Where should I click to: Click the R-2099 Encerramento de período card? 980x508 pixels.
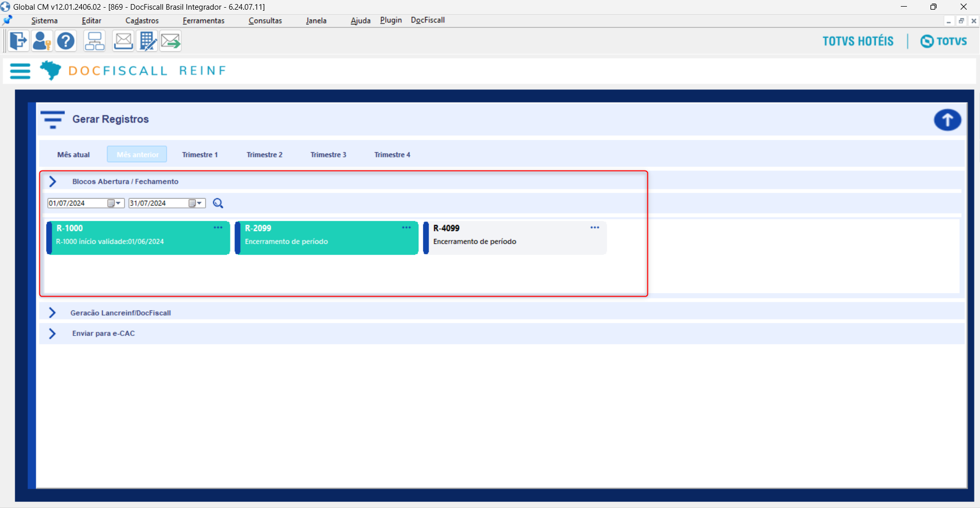[x=326, y=237]
